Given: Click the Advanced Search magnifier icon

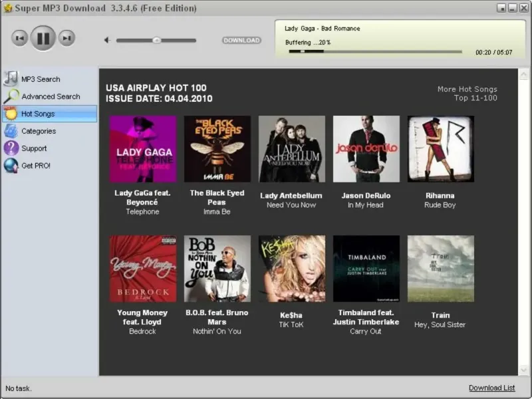Looking at the screenshot, I should pyautogui.click(x=11, y=96).
